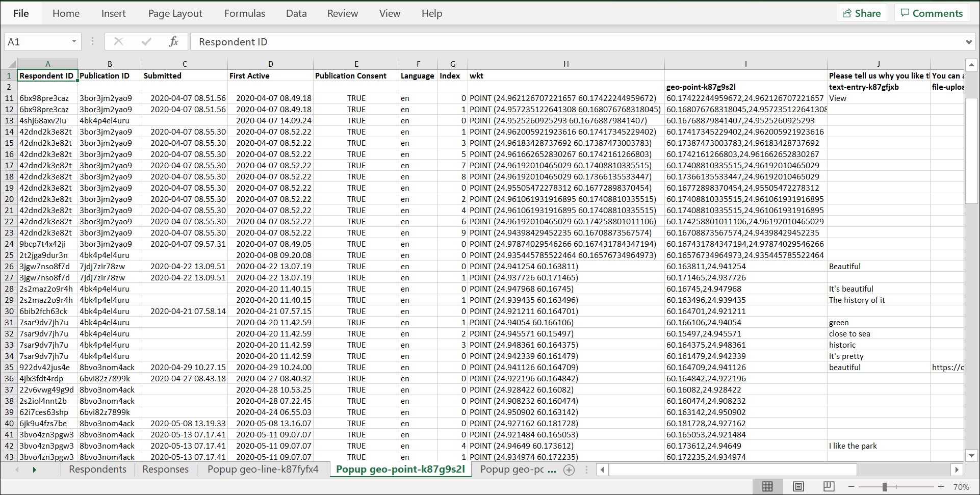Click the 70% zoom level

pos(961,487)
